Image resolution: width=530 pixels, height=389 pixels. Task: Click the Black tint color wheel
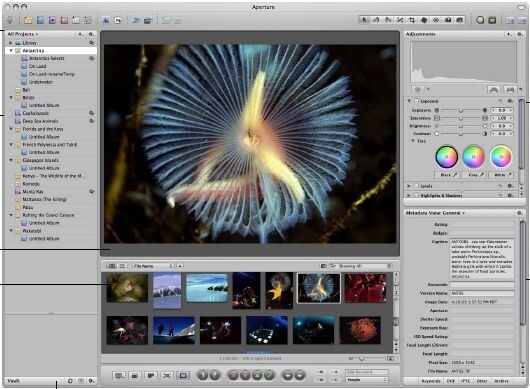click(x=446, y=157)
